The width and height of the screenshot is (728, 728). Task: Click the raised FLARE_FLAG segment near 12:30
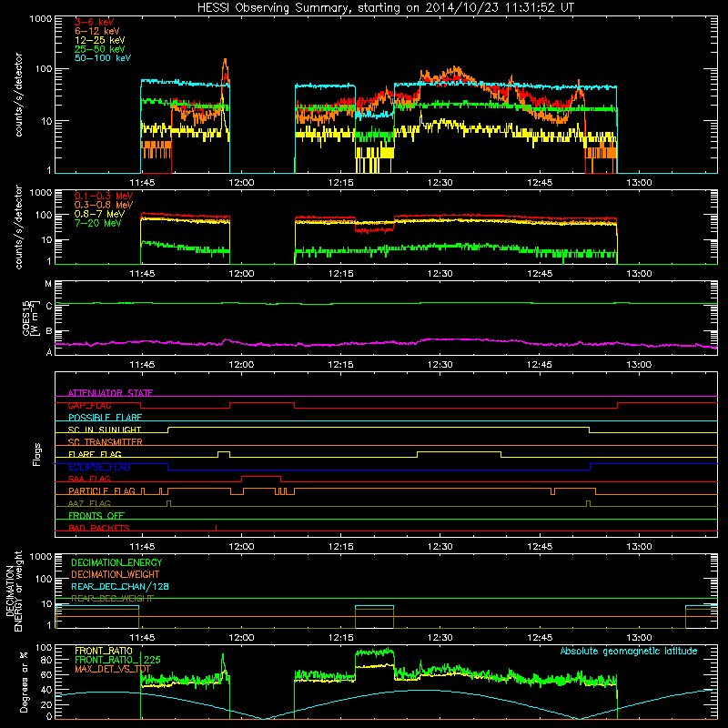tap(459, 451)
